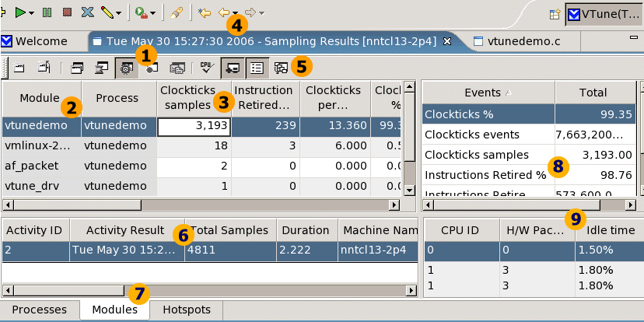The height and width of the screenshot is (322, 644).
Task: Expand the back navigation history dropdown
Action: [x=235, y=13]
